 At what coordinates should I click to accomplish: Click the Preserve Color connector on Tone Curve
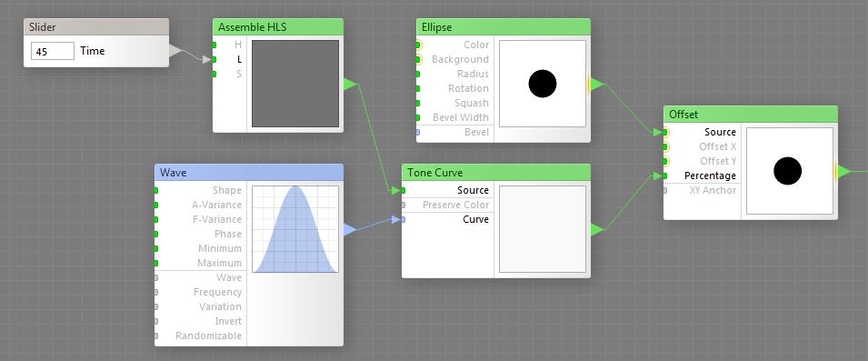tap(404, 205)
